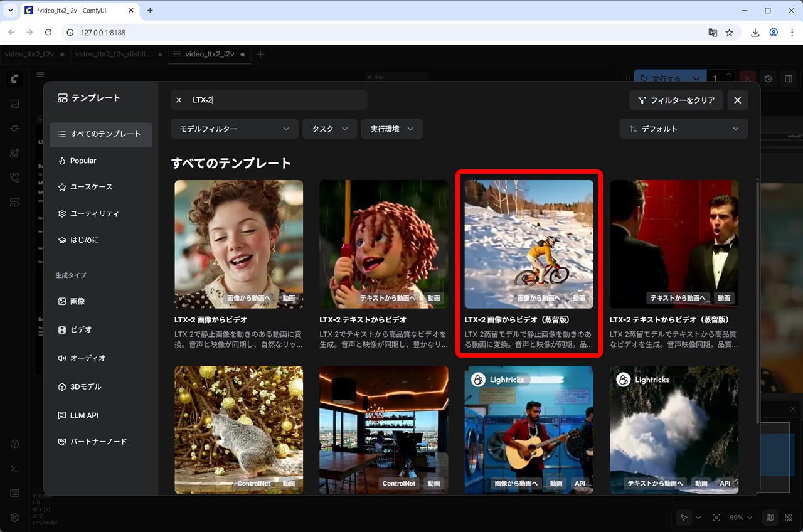Open the 実行環境 filter dropdown
The width and height of the screenshot is (803, 532).
pyautogui.click(x=391, y=129)
